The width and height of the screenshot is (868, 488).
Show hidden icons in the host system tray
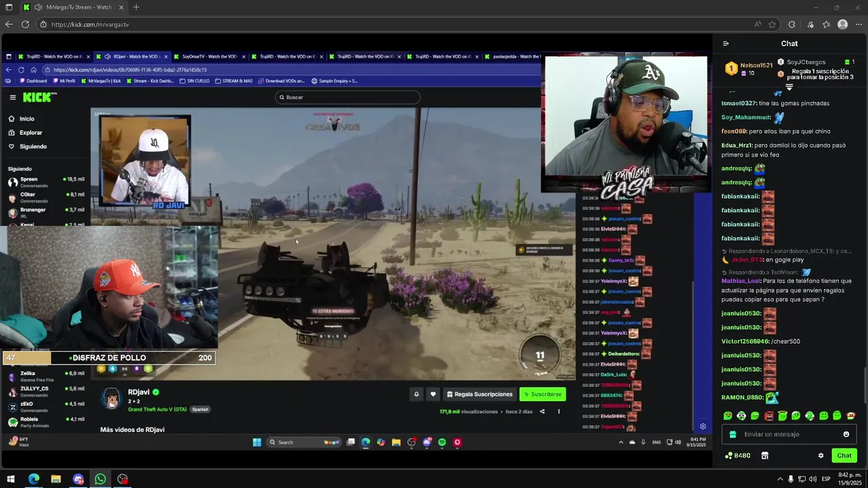tap(780, 479)
